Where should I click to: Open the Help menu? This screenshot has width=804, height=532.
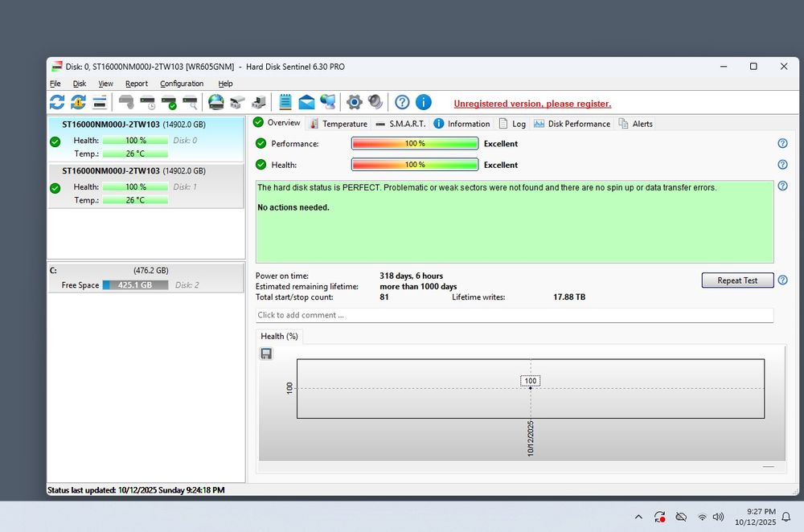pos(225,84)
